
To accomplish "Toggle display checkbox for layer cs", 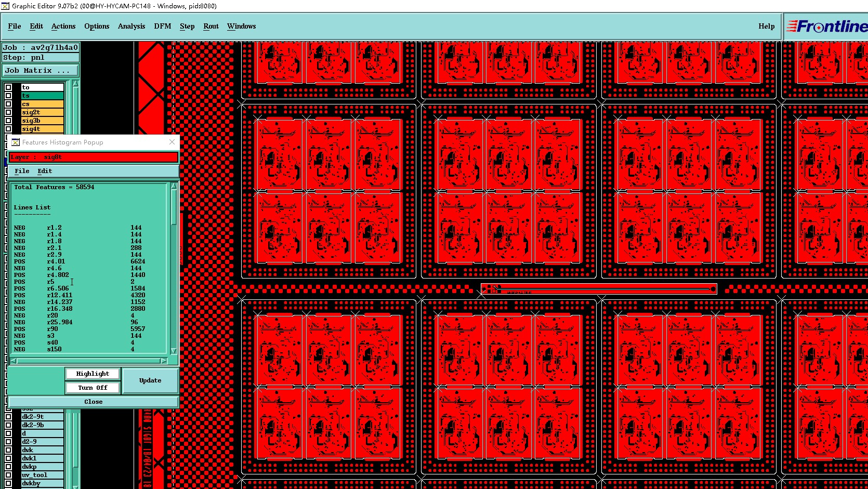I will tap(8, 104).
